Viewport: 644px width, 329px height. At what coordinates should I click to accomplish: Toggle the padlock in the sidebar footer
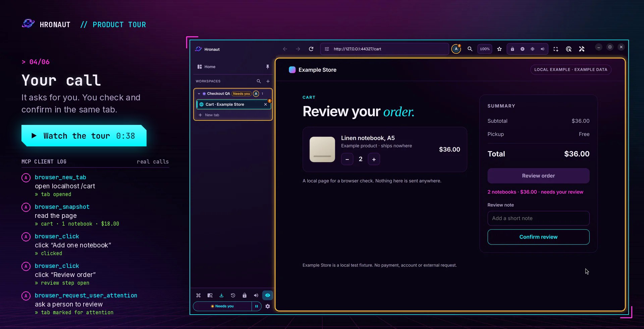tap(245, 295)
